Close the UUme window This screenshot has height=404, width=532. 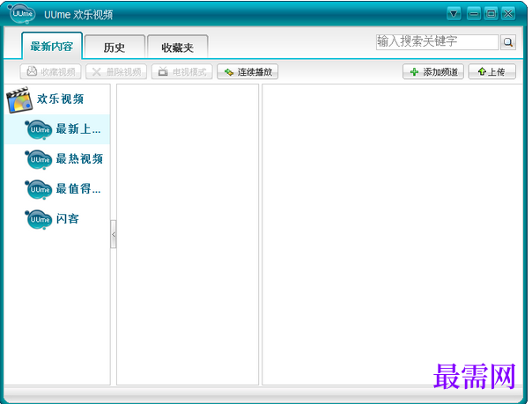tap(508, 14)
